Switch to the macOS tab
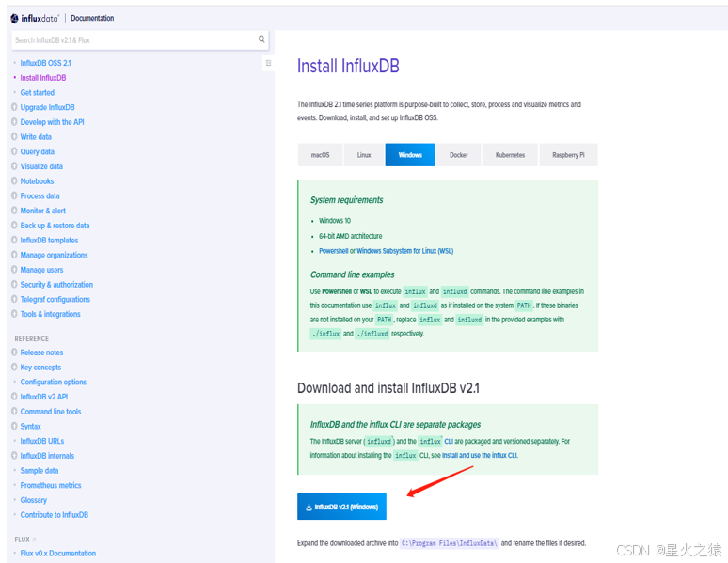The height and width of the screenshot is (563, 728). click(x=320, y=155)
